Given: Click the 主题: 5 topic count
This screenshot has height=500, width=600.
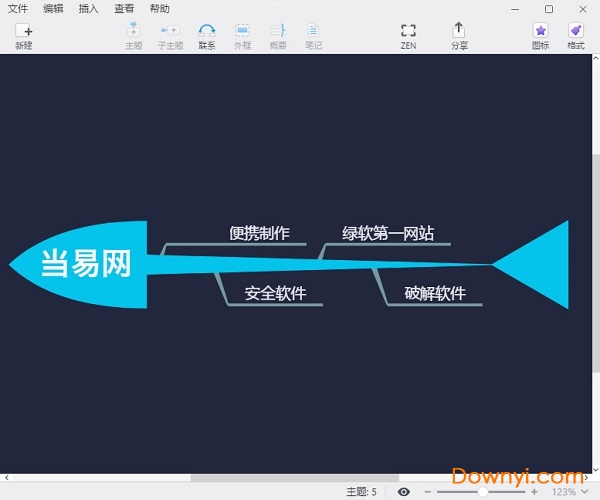Looking at the screenshot, I should click(361, 492).
